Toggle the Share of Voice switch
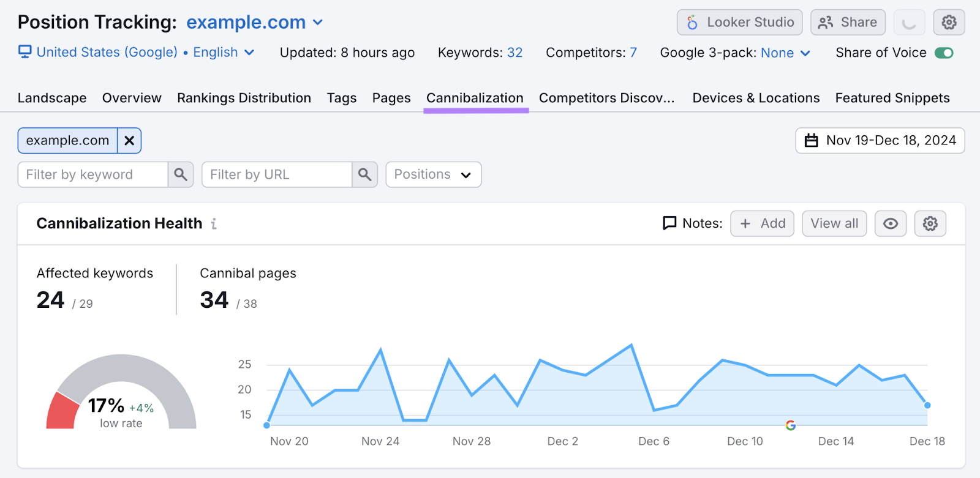 (944, 53)
